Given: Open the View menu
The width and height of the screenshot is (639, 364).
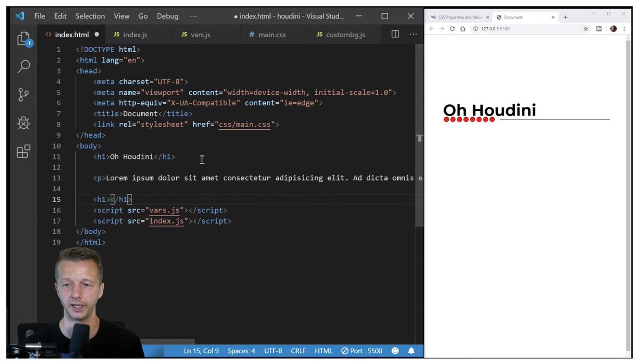Looking at the screenshot, I should coord(121,16).
